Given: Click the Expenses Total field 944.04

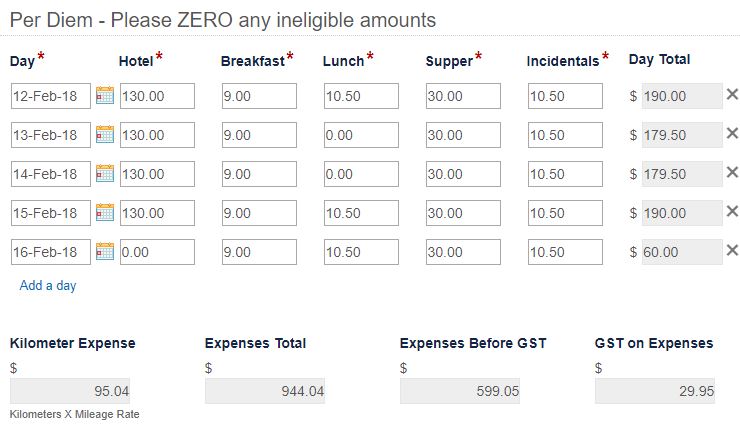Looking at the screenshot, I should (x=265, y=391).
